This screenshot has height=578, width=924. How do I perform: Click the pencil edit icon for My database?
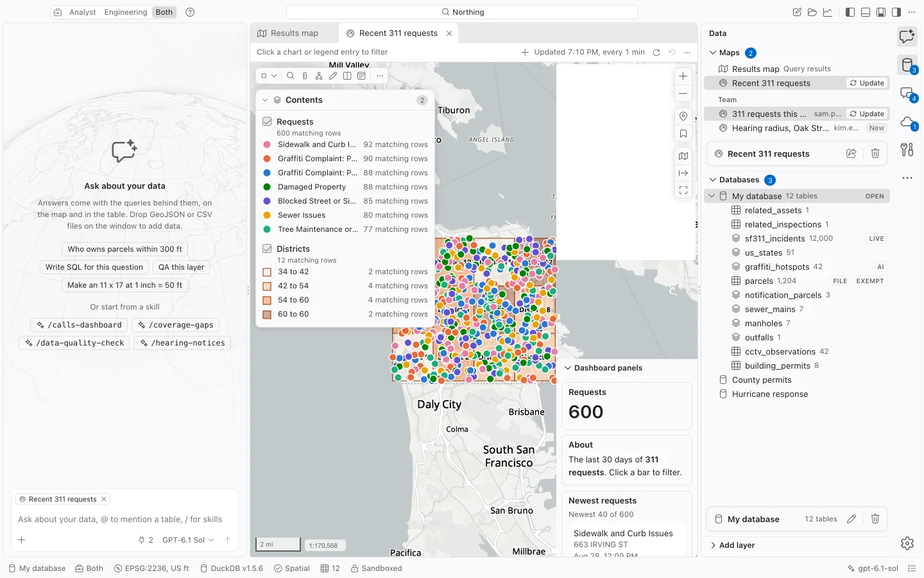[851, 519]
